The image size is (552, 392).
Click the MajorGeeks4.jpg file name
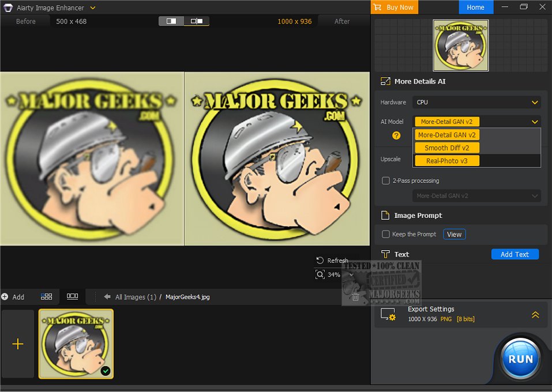(187, 297)
